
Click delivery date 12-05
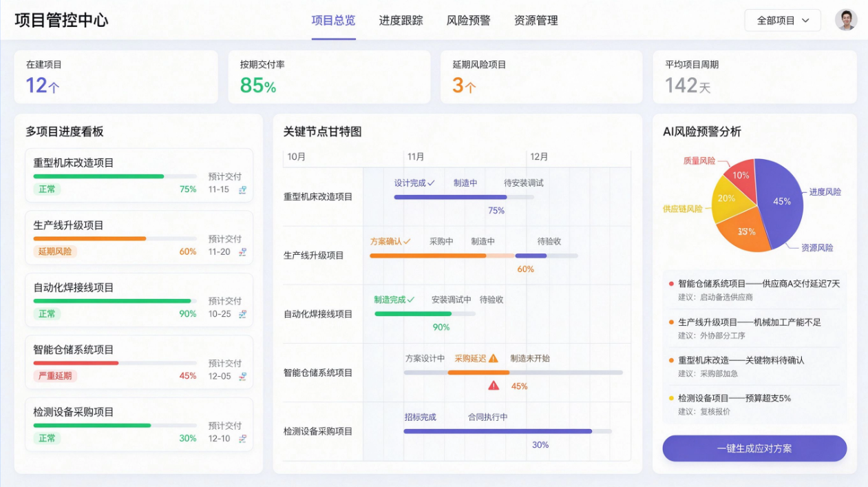pos(219,376)
